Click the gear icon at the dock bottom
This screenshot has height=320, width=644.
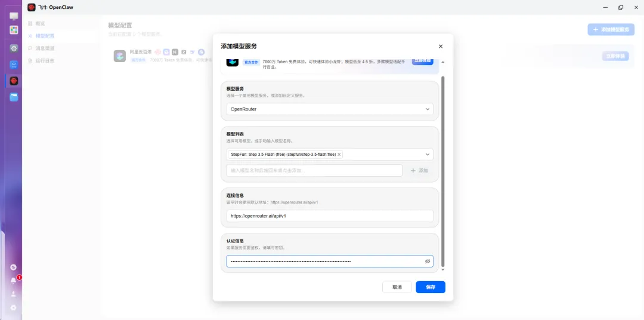[14, 307]
